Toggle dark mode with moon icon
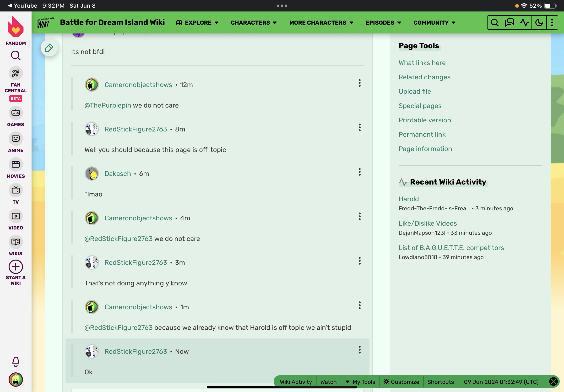564x392 pixels. click(x=539, y=23)
